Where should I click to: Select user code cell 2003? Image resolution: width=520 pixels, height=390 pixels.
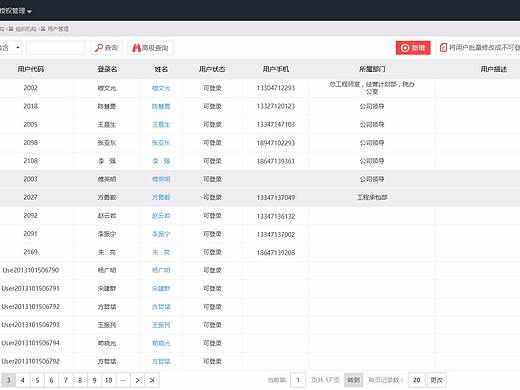point(30,179)
